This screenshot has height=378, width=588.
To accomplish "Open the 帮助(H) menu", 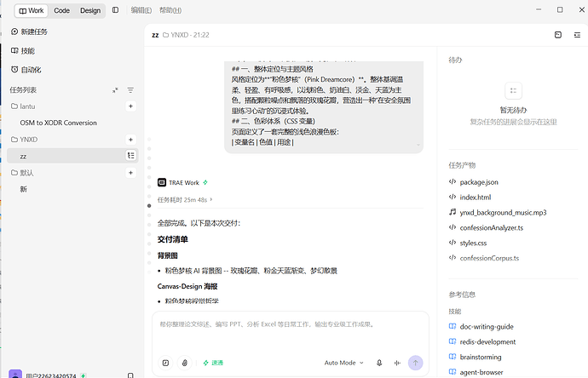I will click(x=170, y=10).
